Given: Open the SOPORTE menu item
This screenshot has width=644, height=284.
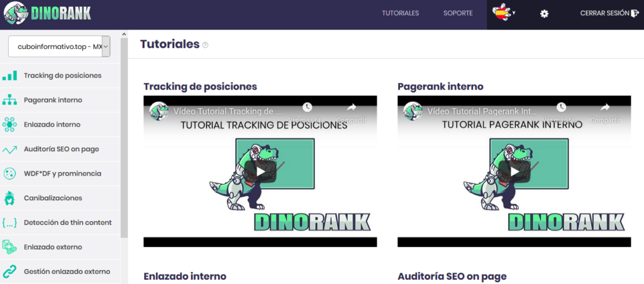Looking at the screenshot, I should (458, 13).
